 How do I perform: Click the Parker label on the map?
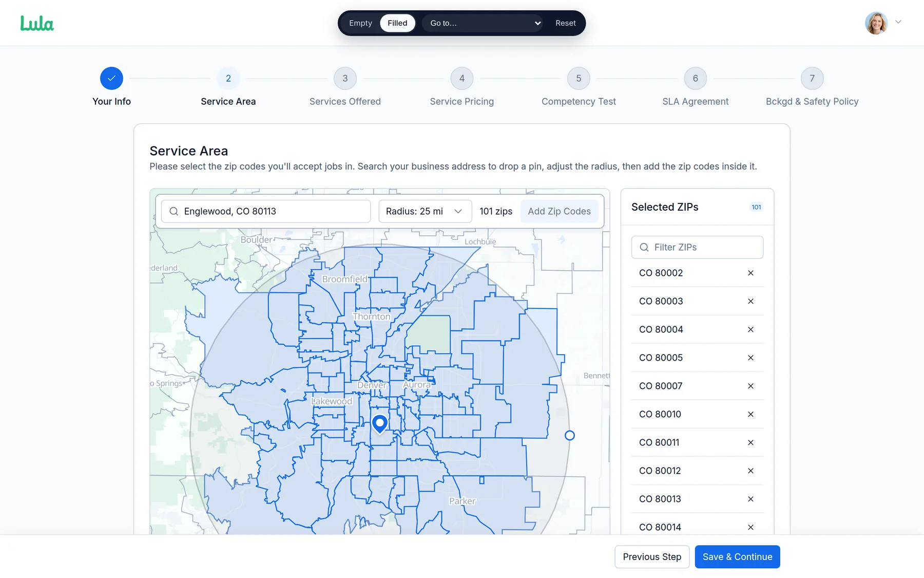click(462, 501)
